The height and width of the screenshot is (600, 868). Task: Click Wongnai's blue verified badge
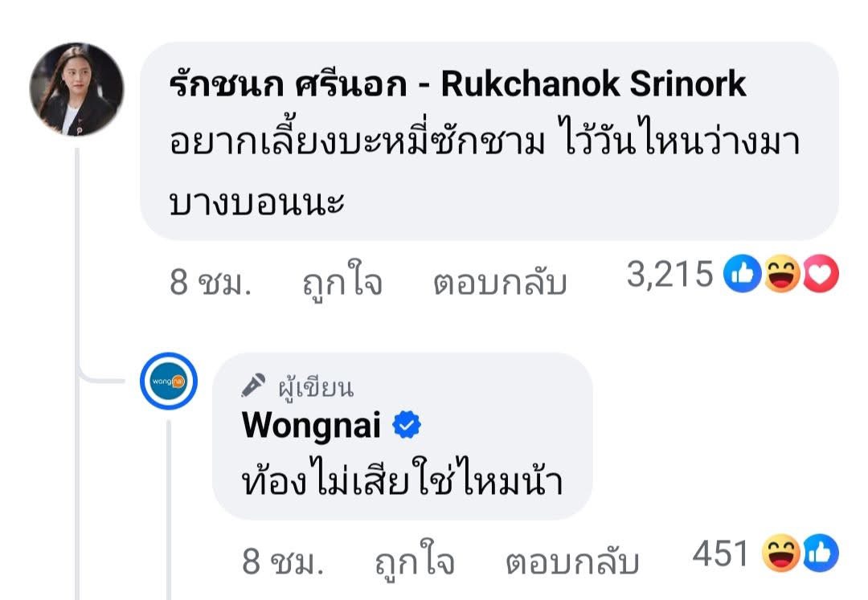[x=407, y=425]
